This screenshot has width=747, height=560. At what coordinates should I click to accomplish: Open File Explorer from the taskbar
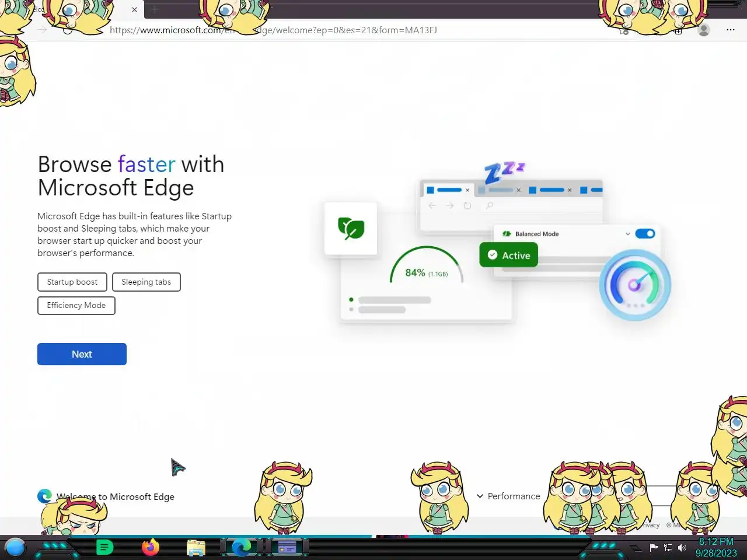pos(196,548)
